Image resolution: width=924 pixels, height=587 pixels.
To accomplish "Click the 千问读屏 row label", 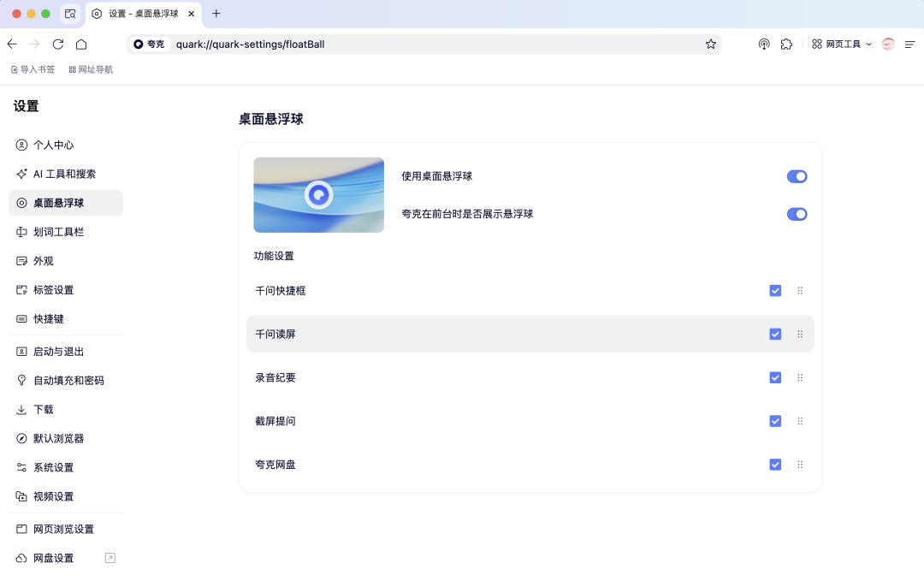I will click(x=275, y=335).
